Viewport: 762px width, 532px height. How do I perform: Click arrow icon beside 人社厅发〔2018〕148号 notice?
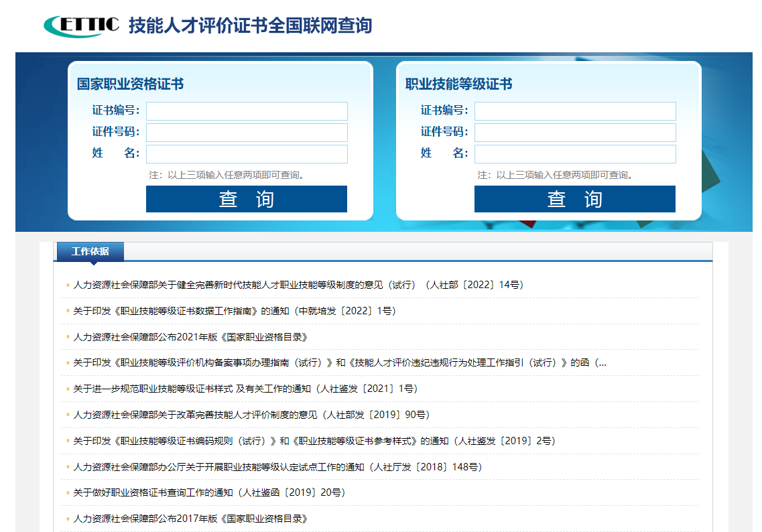click(x=67, y=467)
